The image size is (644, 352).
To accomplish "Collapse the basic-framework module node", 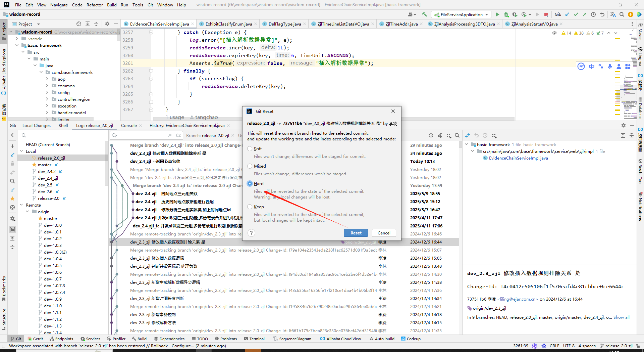I will click(17, 45).
